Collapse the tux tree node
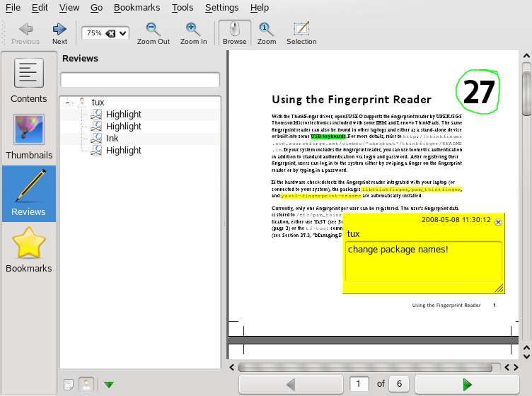Viewport: 532px width, 396px height. (68, 103)
